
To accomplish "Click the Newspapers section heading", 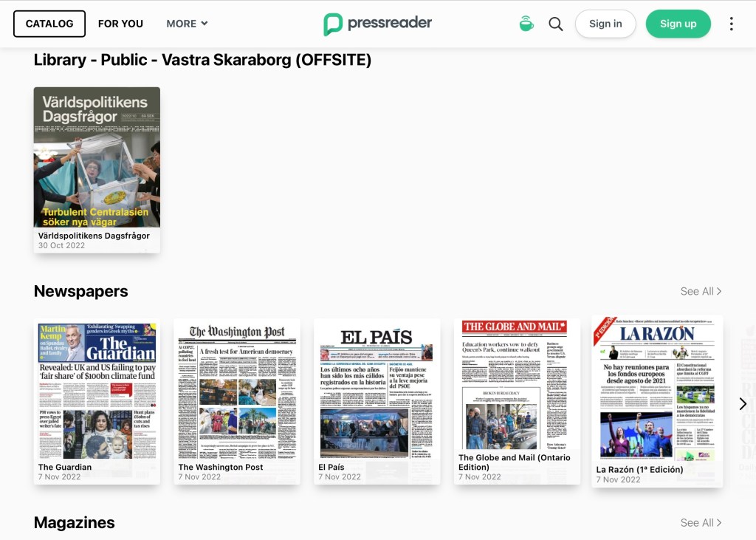I will click(81, 291).
